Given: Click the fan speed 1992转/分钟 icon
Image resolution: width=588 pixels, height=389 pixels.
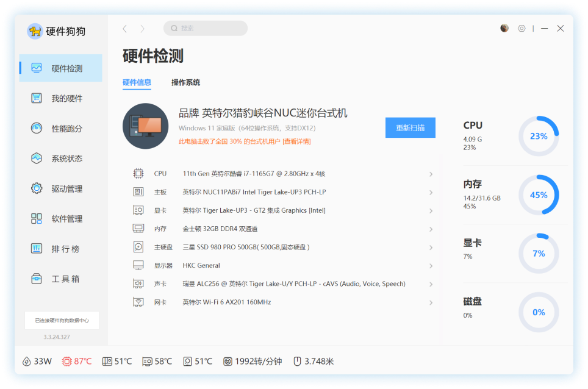Looking at the screenshot, I should coord(228,362).
